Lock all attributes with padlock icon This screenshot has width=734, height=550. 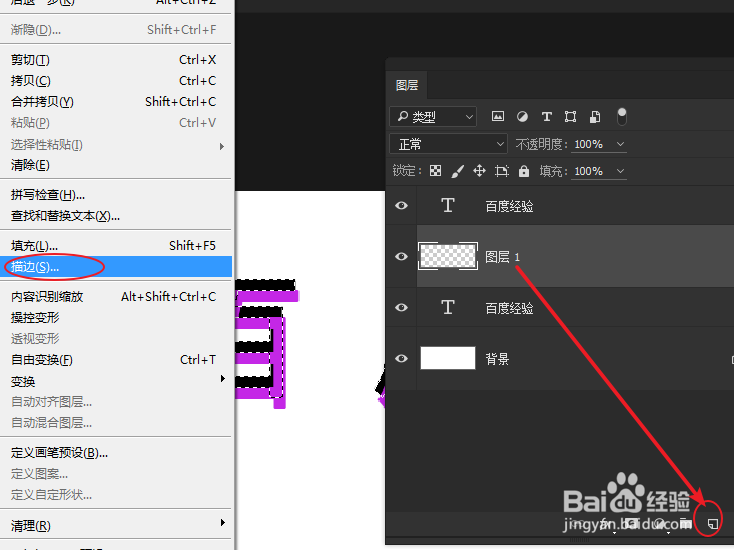click(524, 171)
